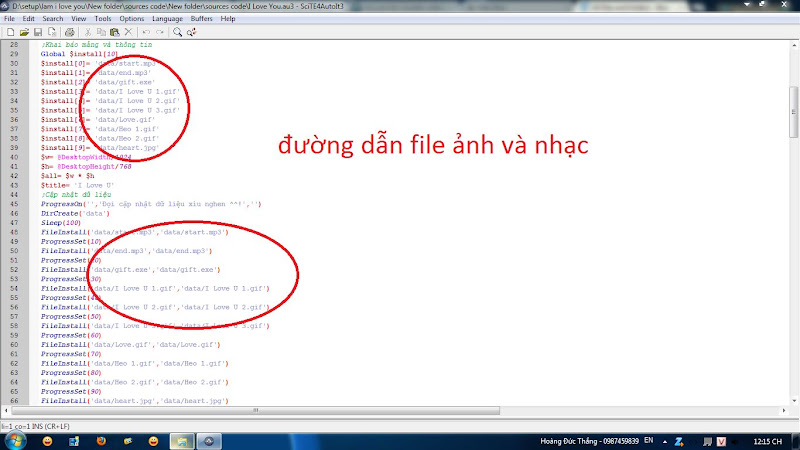Cut selection using the scissors icon

[86, 32]
